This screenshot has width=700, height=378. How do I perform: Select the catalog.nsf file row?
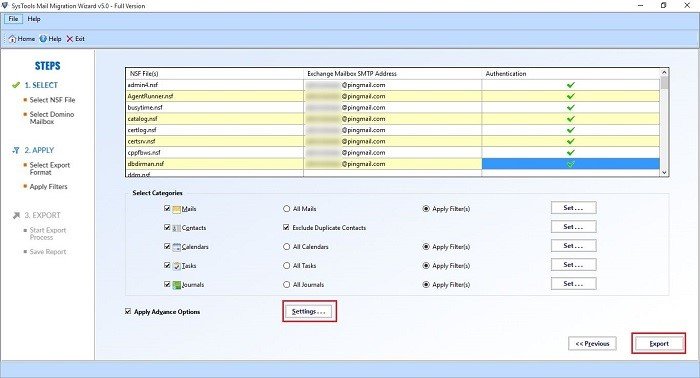[x=393, y=119]
